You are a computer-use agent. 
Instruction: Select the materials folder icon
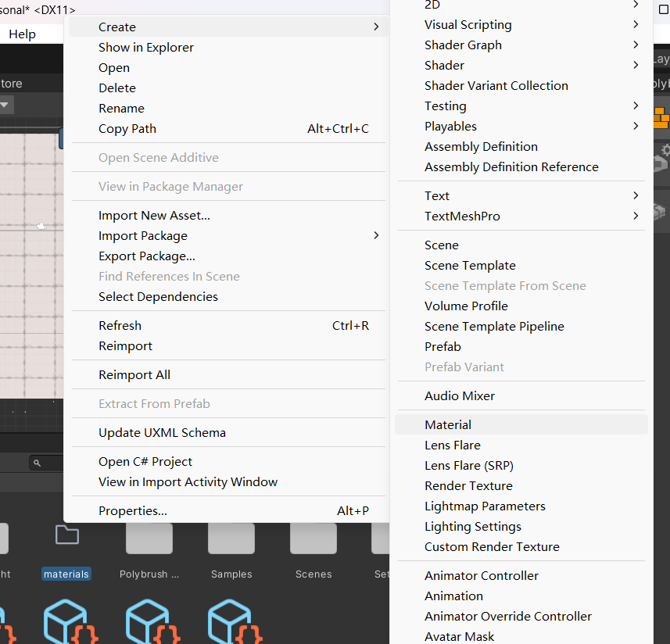pyautogui.click(x=67, y=535)
